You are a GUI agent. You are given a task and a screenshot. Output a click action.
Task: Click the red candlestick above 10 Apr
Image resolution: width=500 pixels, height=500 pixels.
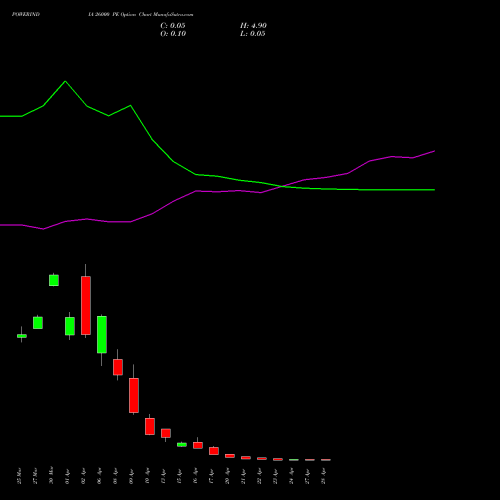tap(150, 426)
